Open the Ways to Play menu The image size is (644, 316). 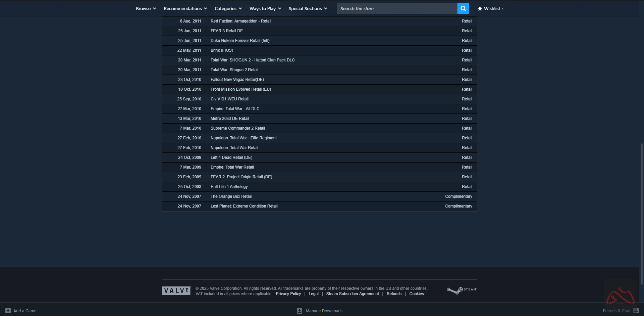coord(265,8)
